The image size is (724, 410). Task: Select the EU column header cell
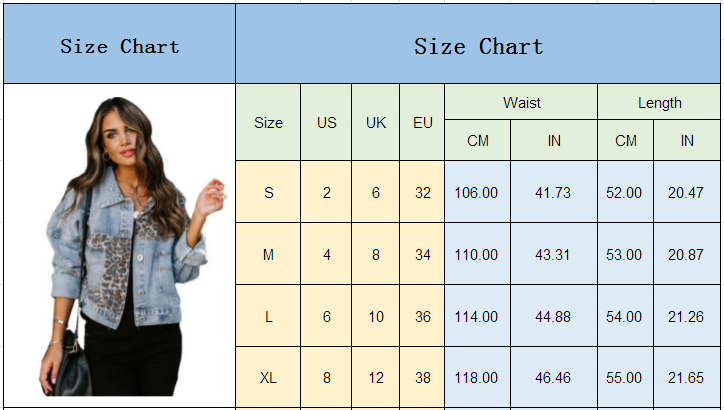[422, 122]
